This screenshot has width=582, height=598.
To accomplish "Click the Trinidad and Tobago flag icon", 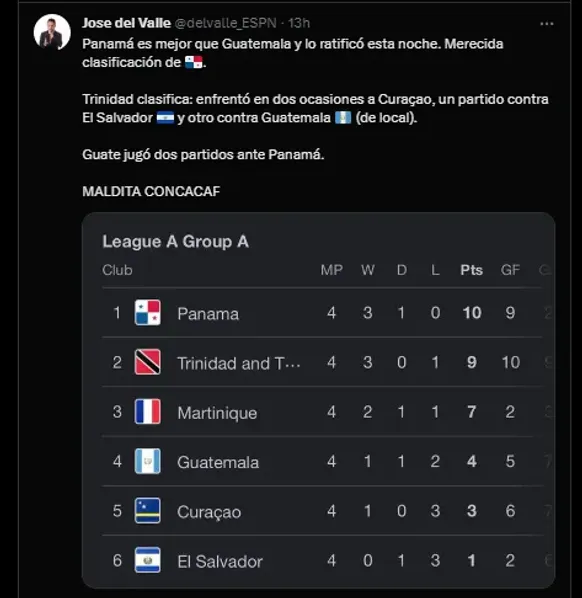I will click(148, 362).
